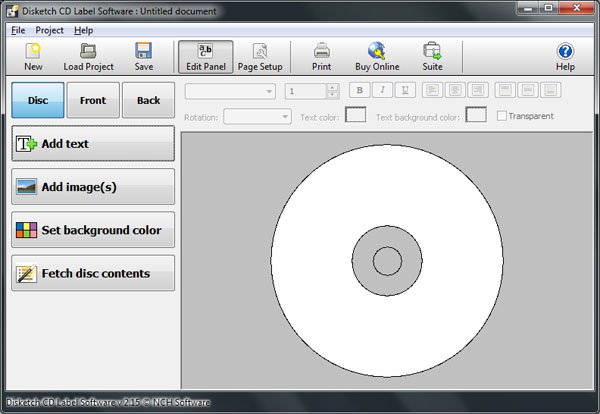Apply underline with the U button
The image size is (600, 414).
click(405, 90)
